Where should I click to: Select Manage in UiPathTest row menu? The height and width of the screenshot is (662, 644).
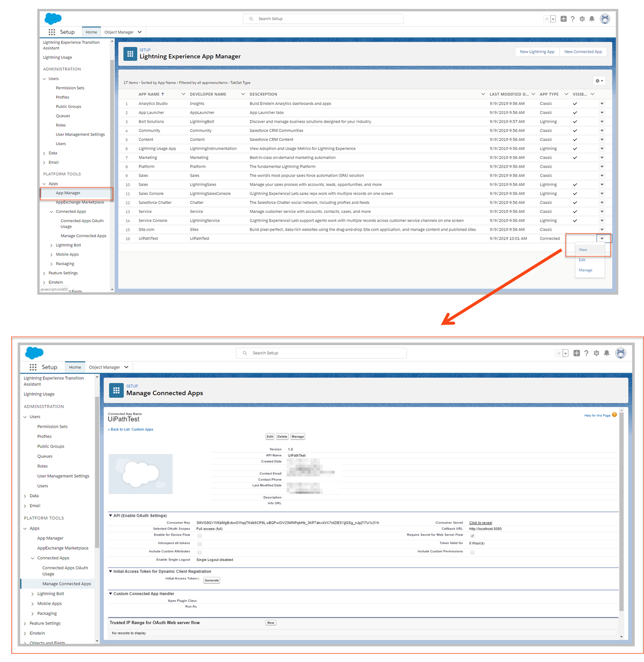pos(585,270)
